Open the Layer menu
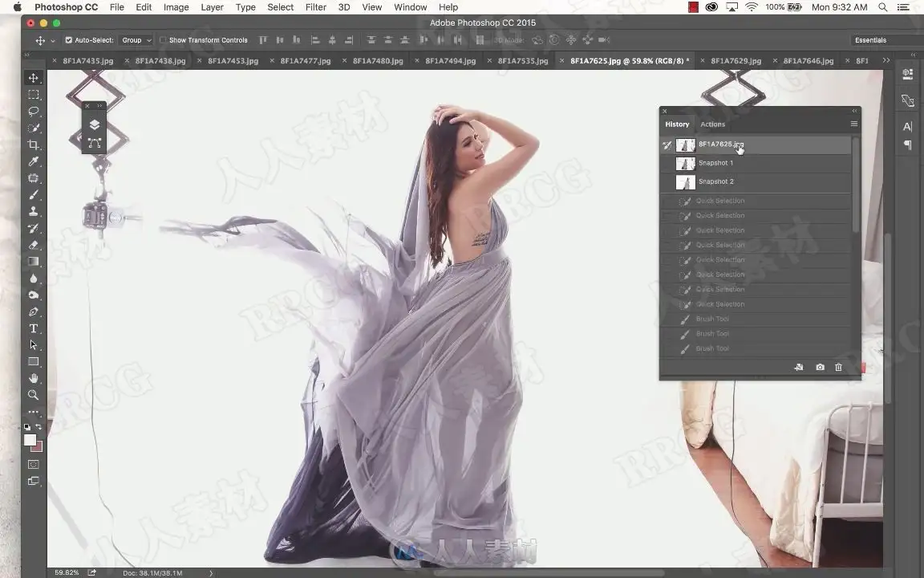 click(212, 7)
